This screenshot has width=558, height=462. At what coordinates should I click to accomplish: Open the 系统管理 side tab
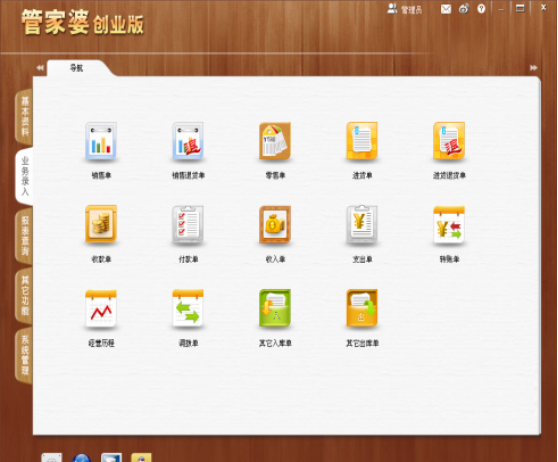tap(24, 355)
